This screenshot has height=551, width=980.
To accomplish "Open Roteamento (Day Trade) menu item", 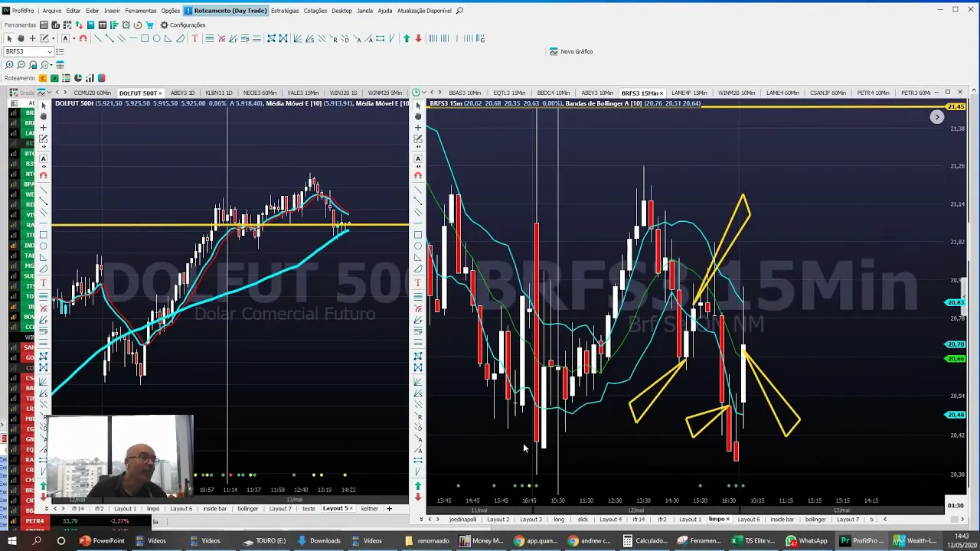I will 225,11.
